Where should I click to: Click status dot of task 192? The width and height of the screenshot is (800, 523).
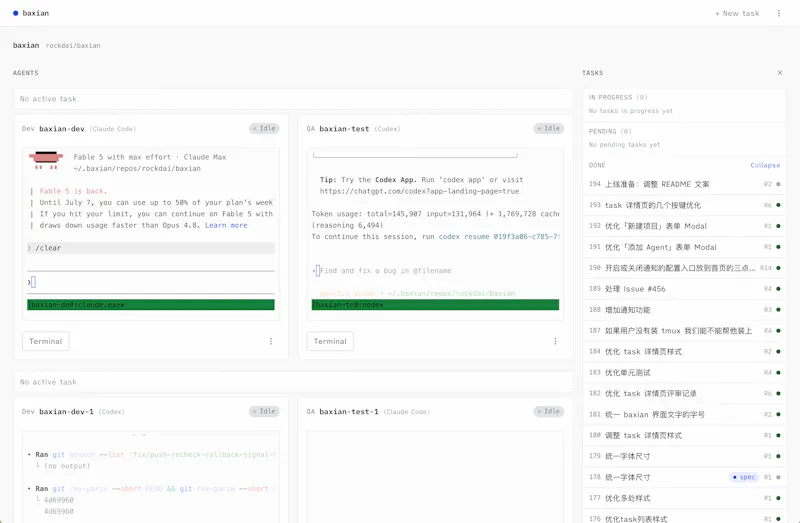pyautogui.click(x=778, y=226)
